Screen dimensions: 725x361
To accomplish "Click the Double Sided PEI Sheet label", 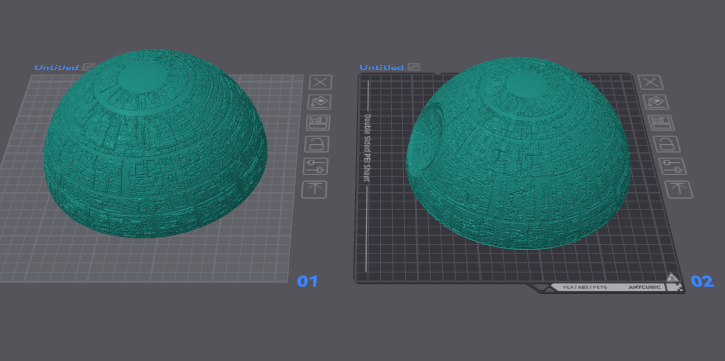I will pos(369,147).
